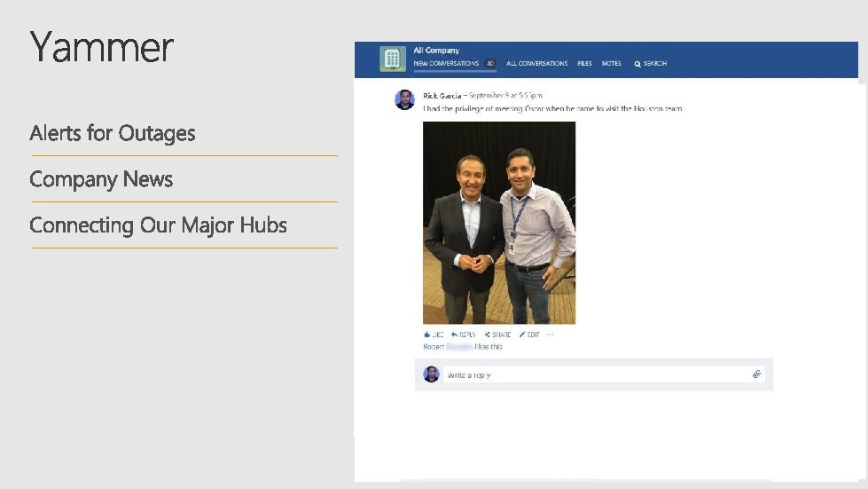Image resolution: width=868 pixels, height=489 pixels.
Task: Click the Search magnifier option
Action: [651, 64]
